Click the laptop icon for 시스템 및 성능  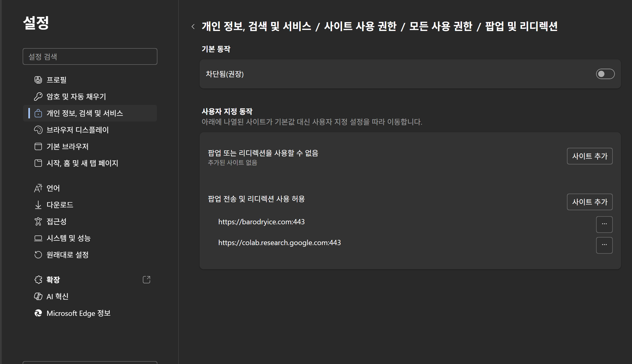pos(38,238)
